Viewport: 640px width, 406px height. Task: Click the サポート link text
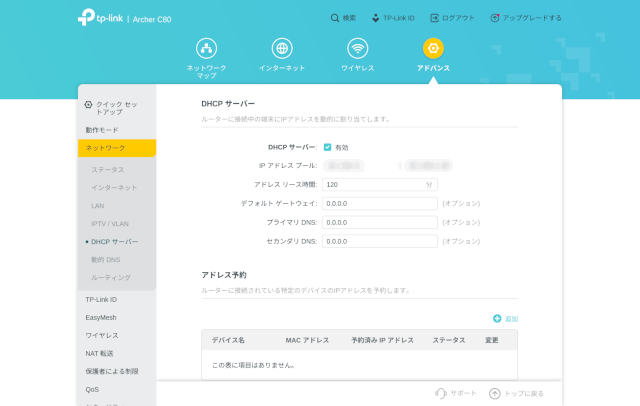pyautogui.click(x=463, y=393)
